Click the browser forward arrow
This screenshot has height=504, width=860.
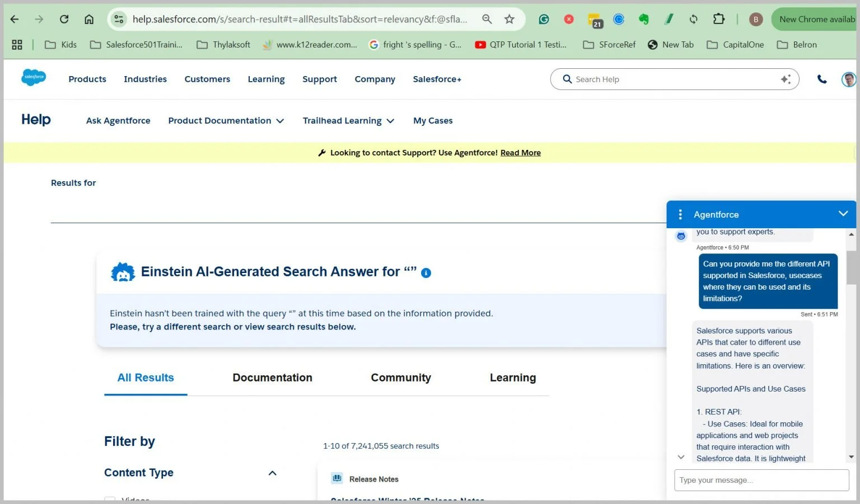(39, 19)
